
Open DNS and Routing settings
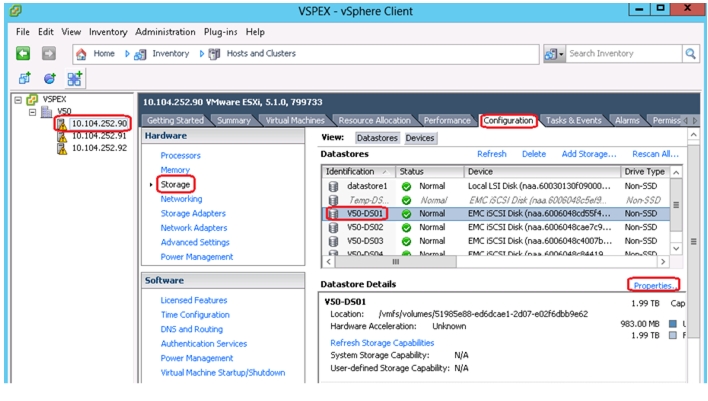191,329
